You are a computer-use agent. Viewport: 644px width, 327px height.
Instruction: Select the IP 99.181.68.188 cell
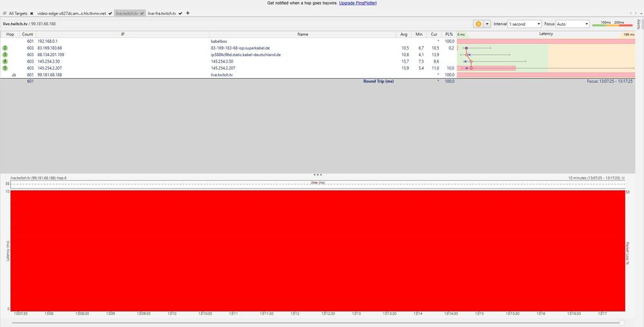[50, 75]
